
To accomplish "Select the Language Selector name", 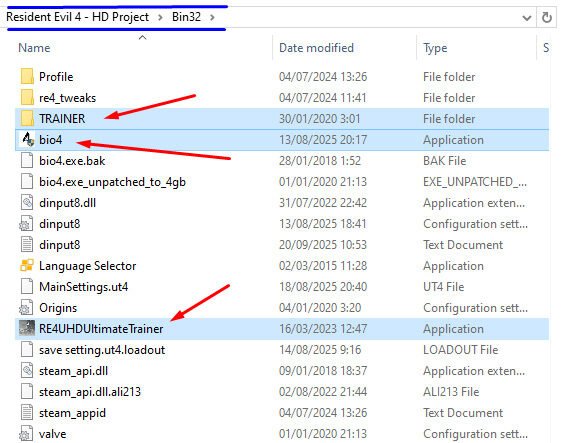I will (x=88, y=266).
